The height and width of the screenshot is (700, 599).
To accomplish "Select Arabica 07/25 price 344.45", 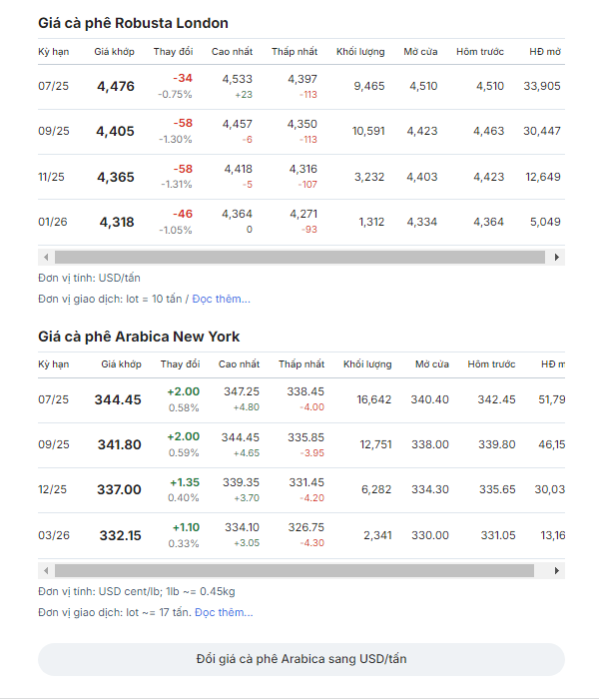I will tap(118, 399).
